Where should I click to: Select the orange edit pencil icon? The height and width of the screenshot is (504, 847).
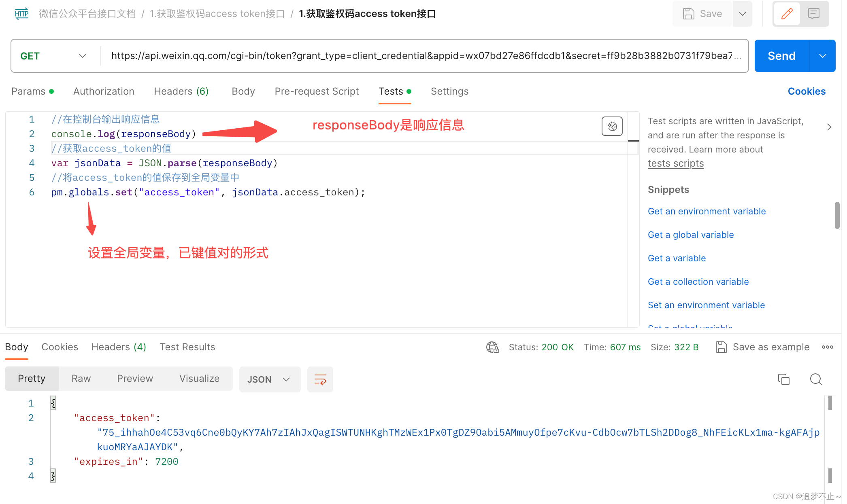click(787, 13)
